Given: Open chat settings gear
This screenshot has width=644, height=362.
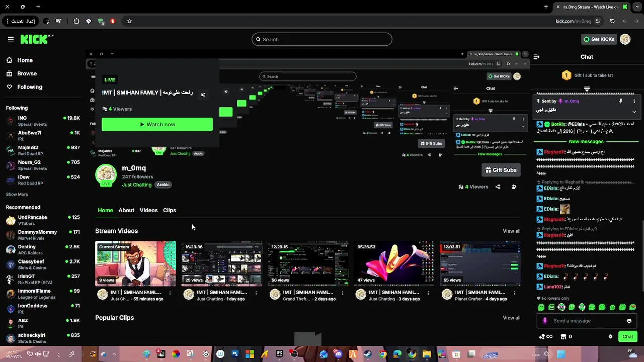Looking at the screenshot, I should (x=610, y=337).
